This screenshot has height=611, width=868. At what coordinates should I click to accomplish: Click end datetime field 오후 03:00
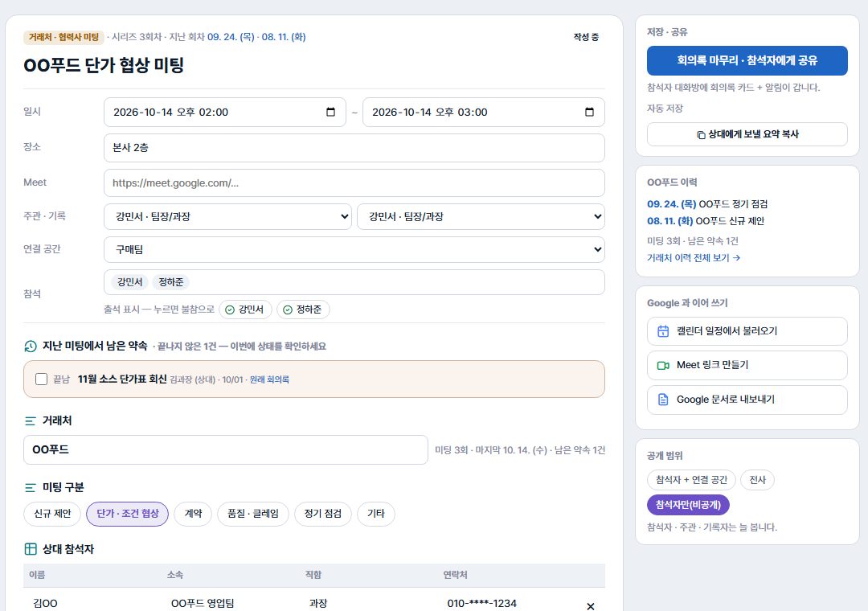[483, 112]
